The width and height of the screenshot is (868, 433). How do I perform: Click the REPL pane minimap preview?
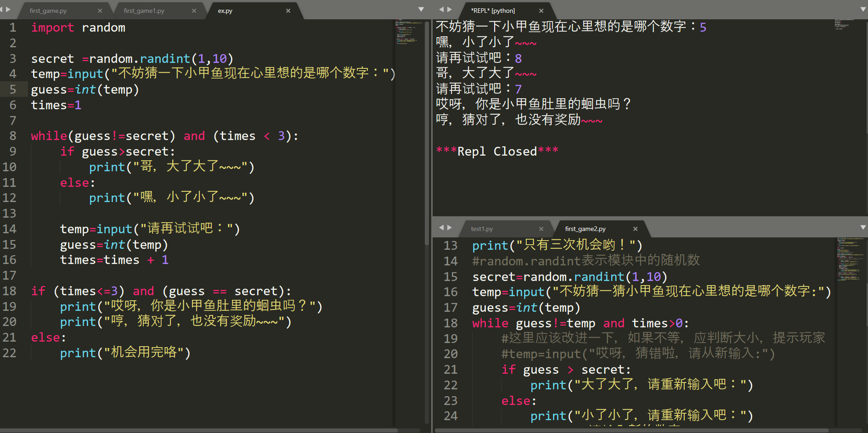click(845, 24)
